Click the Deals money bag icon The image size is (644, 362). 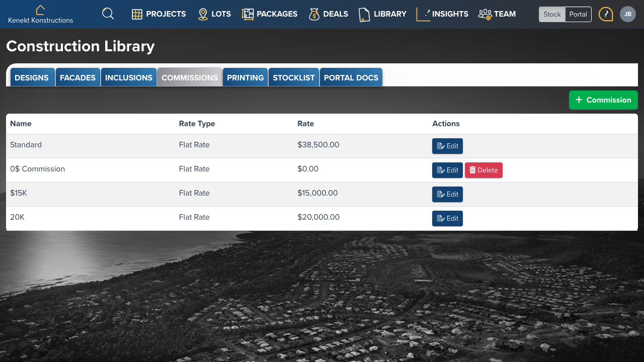[x=314, y=14]
